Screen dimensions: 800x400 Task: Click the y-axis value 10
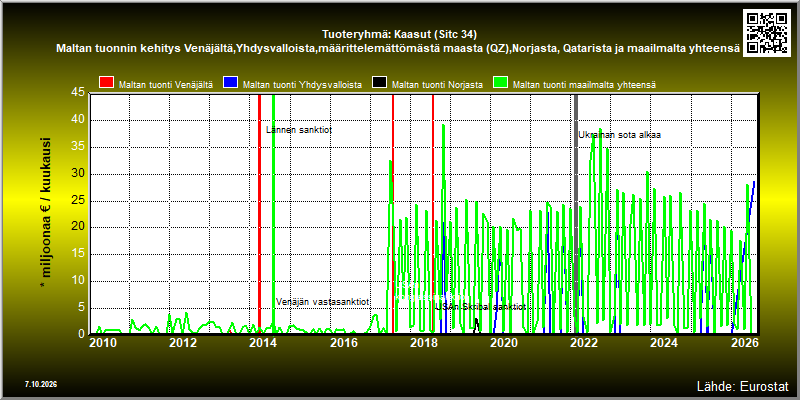pos(78,281)
